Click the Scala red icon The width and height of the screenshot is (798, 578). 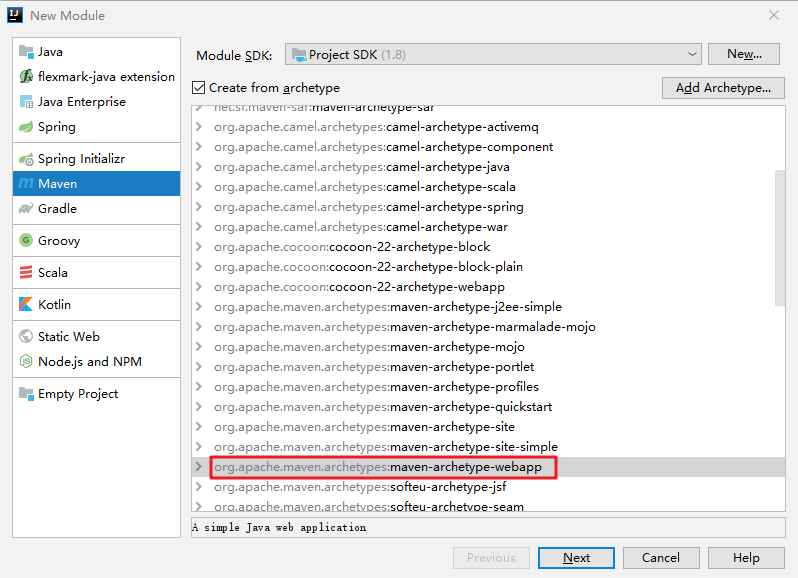coord(26,273)
